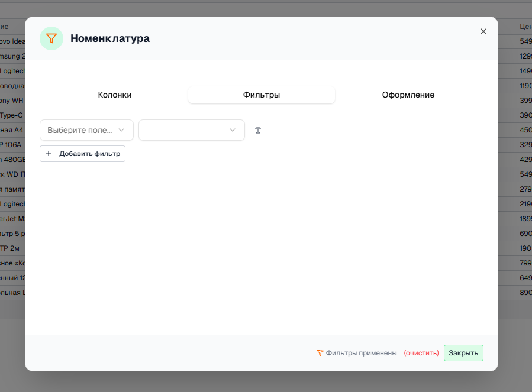Viewport: 532px width, 392px height.
Task: Click the Фильтры применены status text
Action: coord(362,353)
